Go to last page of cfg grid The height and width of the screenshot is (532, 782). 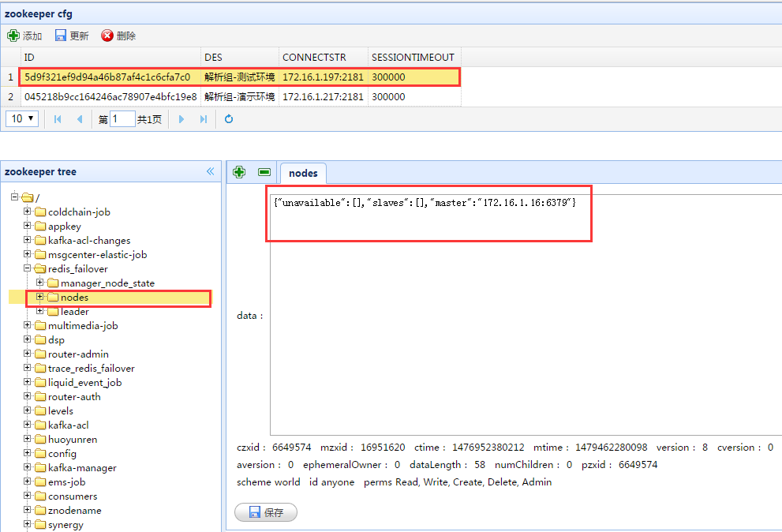click(204, 119)
